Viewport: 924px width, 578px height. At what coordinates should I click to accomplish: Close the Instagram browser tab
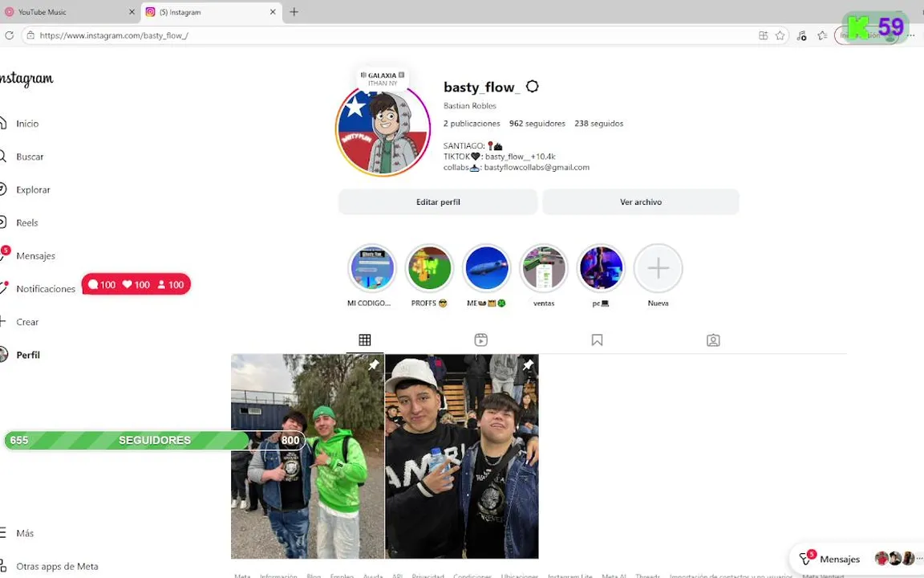click(273, 12)
